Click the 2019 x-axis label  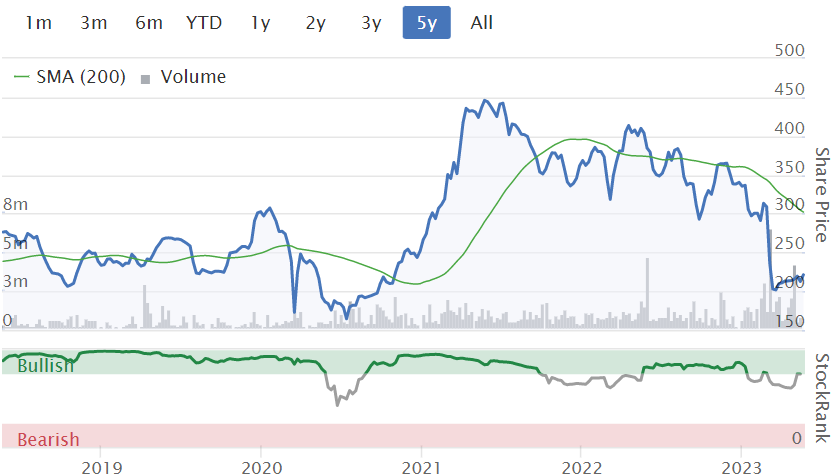point(102,467)
